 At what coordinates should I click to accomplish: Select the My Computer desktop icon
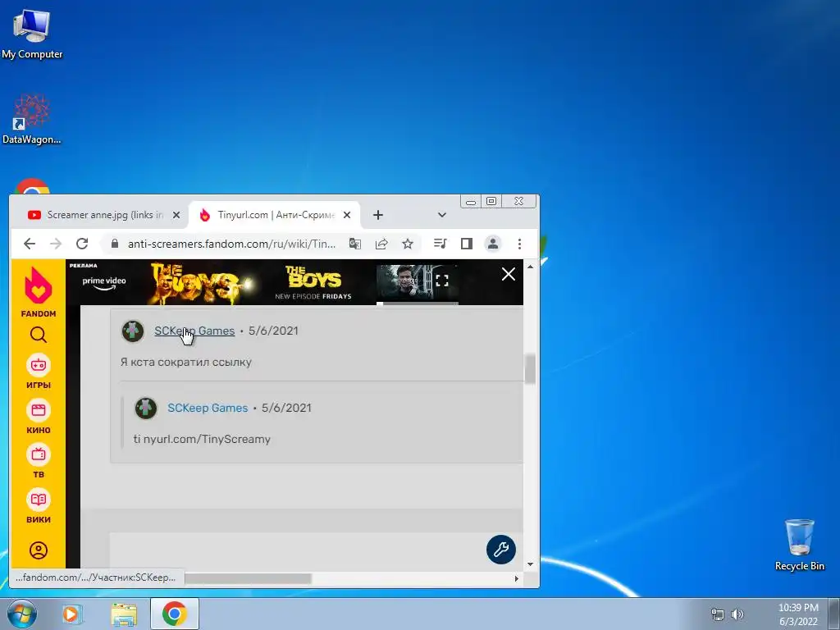(32, 34)
